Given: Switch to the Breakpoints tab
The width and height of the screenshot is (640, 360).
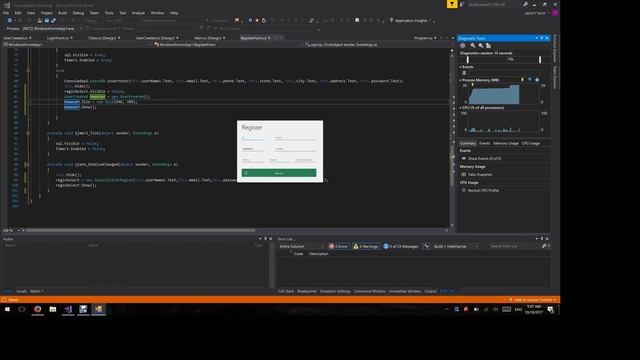Looking at the screenshot, I should 307,291.
